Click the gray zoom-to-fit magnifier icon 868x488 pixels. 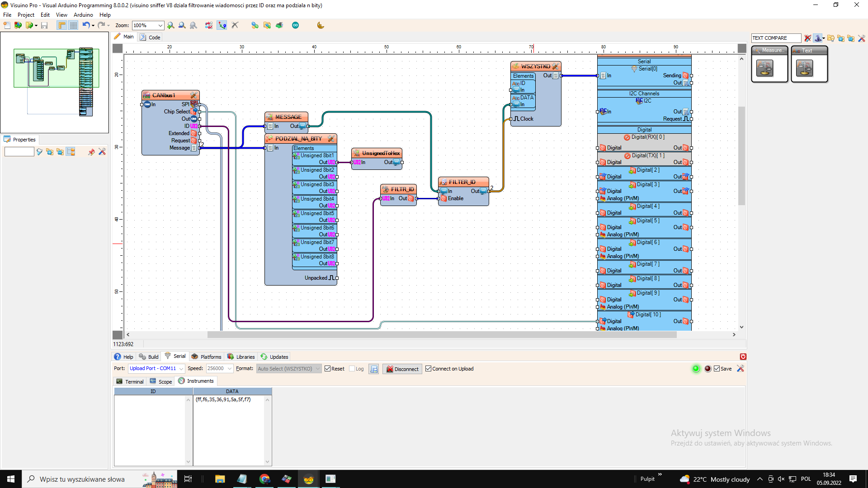(x=193, y=25)
